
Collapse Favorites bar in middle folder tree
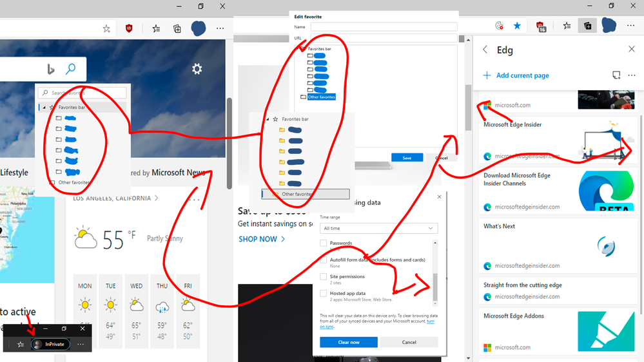[x=268, y=119]
